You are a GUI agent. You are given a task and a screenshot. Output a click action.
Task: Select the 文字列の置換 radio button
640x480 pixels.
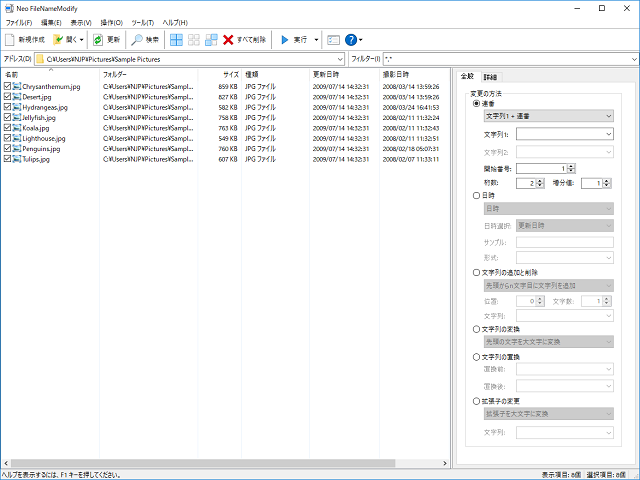point(476,357)
